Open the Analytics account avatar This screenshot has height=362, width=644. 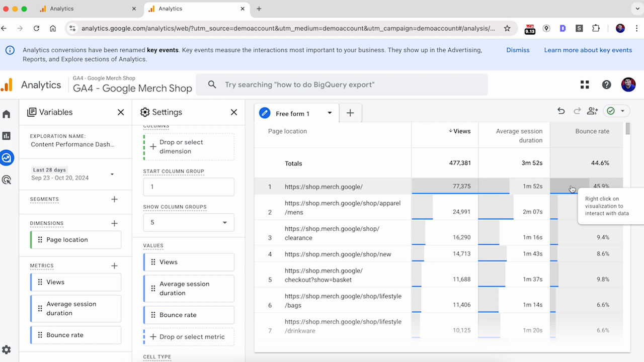(x=628, y=84)
